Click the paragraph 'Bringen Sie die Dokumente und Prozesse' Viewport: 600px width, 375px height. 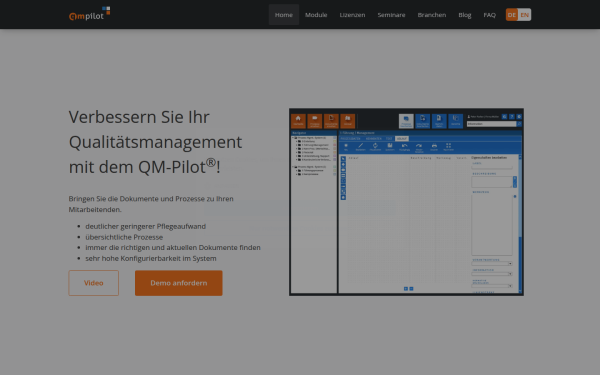point(151,204)
